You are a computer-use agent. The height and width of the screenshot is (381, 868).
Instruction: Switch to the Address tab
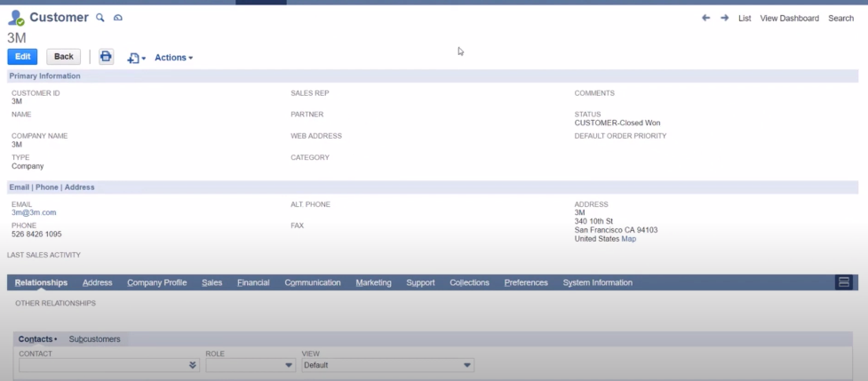click(x=98, y=282)
